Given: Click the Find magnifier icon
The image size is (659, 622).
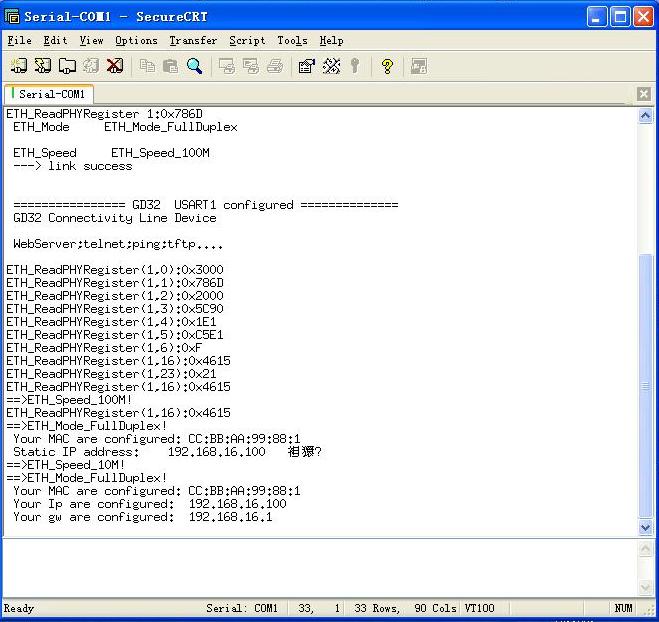Looking at the screenshot, I should [x=194, y=66].
